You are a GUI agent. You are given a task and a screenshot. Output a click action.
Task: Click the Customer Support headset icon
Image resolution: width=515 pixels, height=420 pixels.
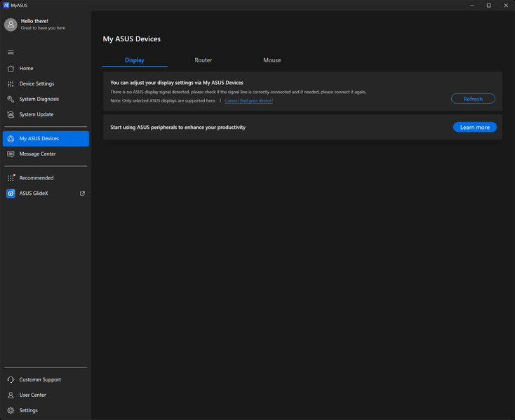click(11, 379)
